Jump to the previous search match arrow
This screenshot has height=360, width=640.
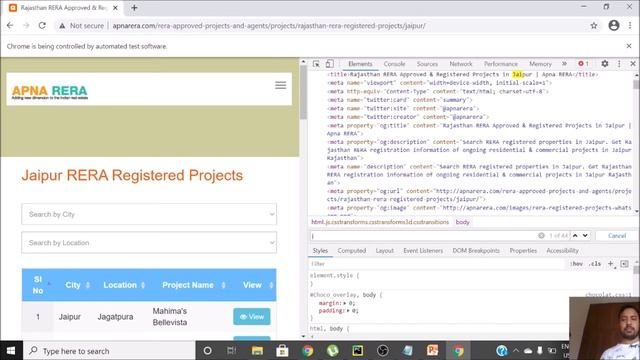click(575, 236)
